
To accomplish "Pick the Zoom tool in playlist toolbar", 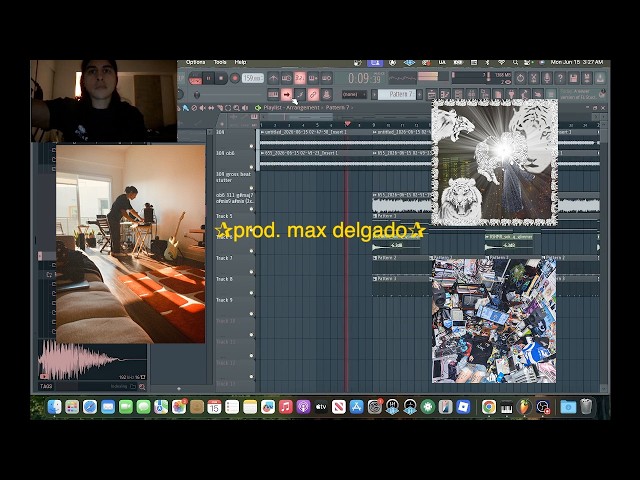I will (236, 108).
